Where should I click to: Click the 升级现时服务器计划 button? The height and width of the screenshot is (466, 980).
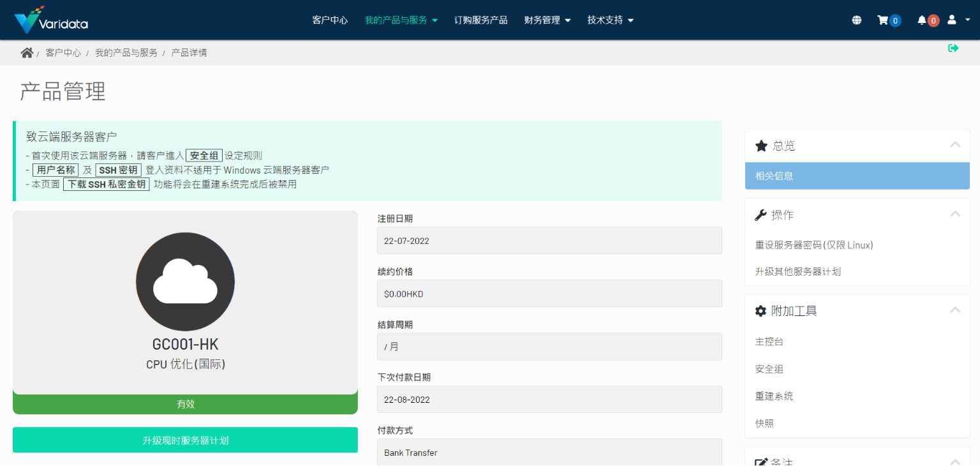pos(185,440)
